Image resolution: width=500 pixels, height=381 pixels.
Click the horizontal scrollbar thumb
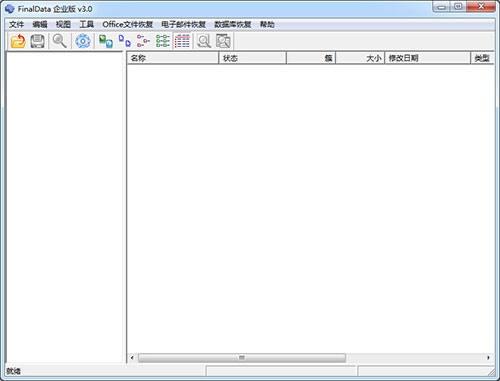[242, 358]
